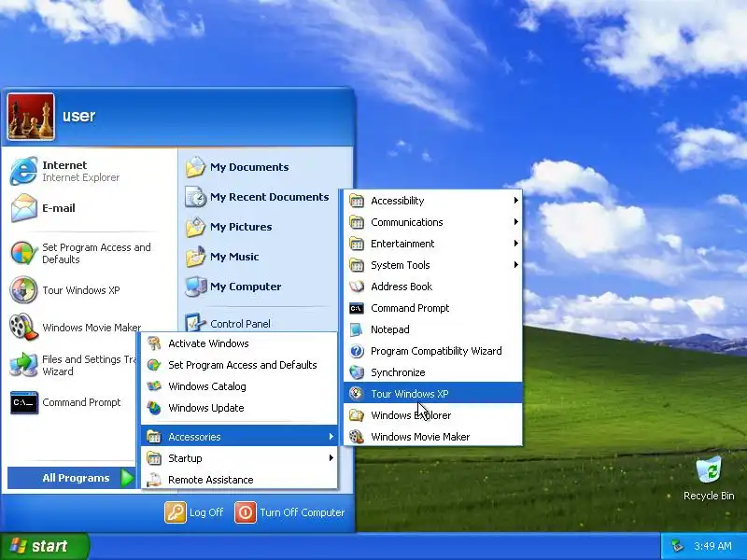The height and width of the screenshot is (560, 747).
Task: Expand the Communications submenu arrow
Action: tap(516, 222)
